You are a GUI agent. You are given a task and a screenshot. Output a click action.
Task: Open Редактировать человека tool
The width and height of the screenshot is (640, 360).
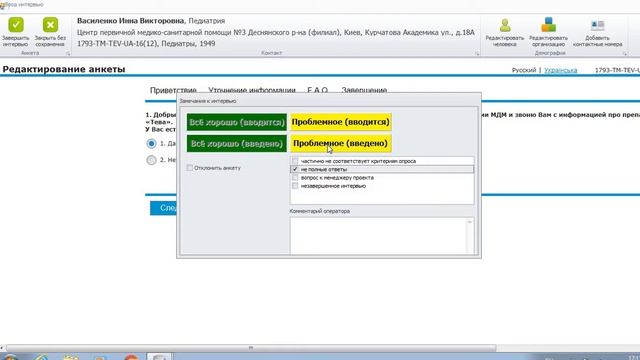(504, 33)
